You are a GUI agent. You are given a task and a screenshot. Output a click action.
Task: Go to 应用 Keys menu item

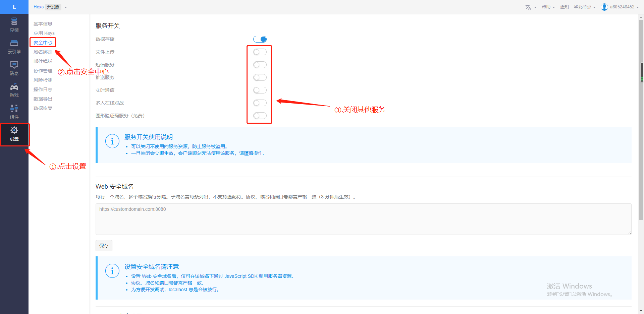(44, 33)
